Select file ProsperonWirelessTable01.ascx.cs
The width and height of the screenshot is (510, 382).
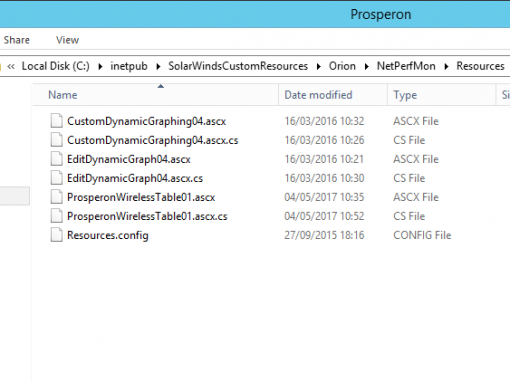[147, 216]
